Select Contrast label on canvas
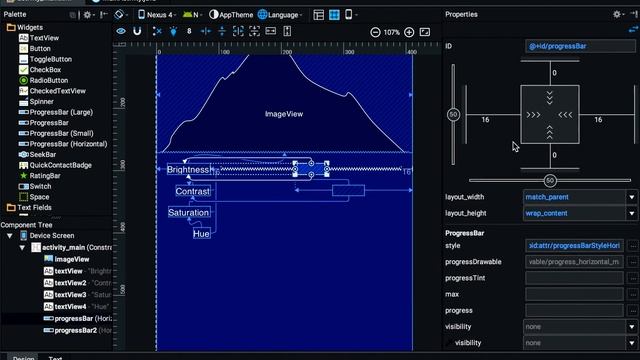The width and height of the screenshot is (640, 360). pyautogui.click(x=193, y=191)
